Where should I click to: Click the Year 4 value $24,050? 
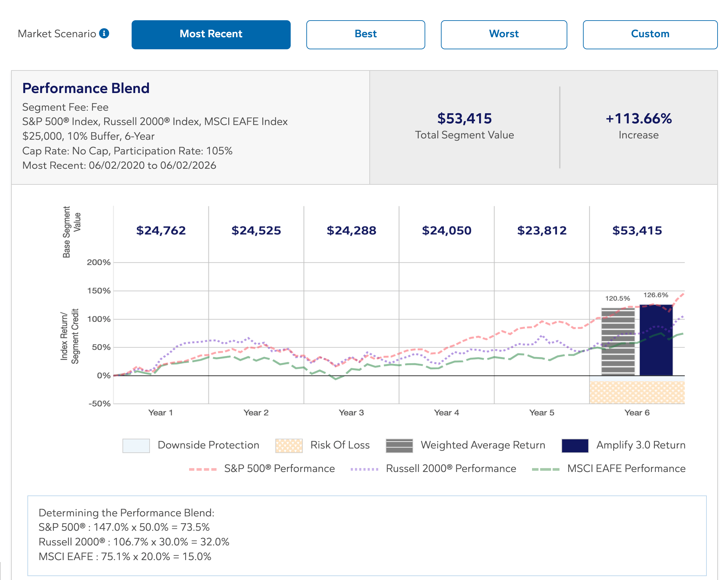click(x=446, y=230)
